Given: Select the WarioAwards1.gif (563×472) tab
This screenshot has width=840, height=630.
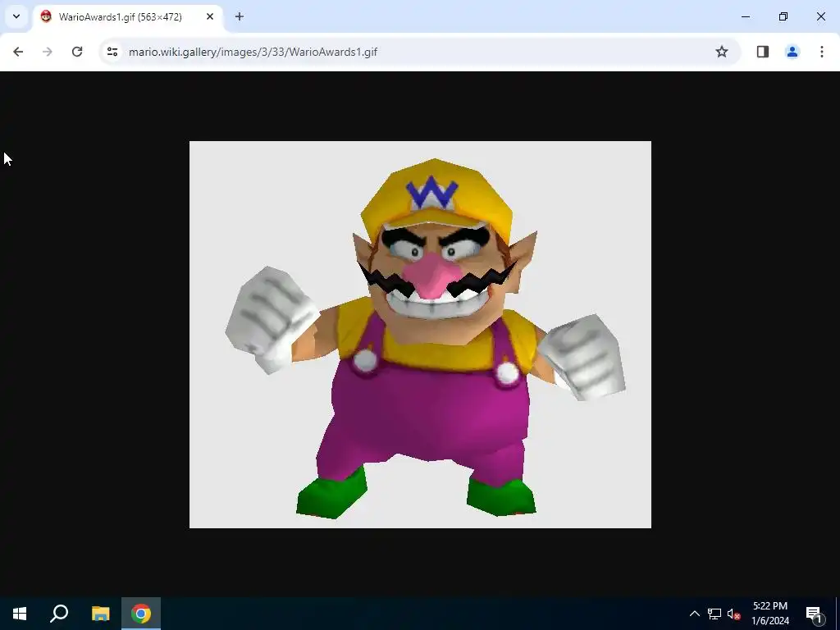Looking at the screenshot, I should click(x=127, y=16).
